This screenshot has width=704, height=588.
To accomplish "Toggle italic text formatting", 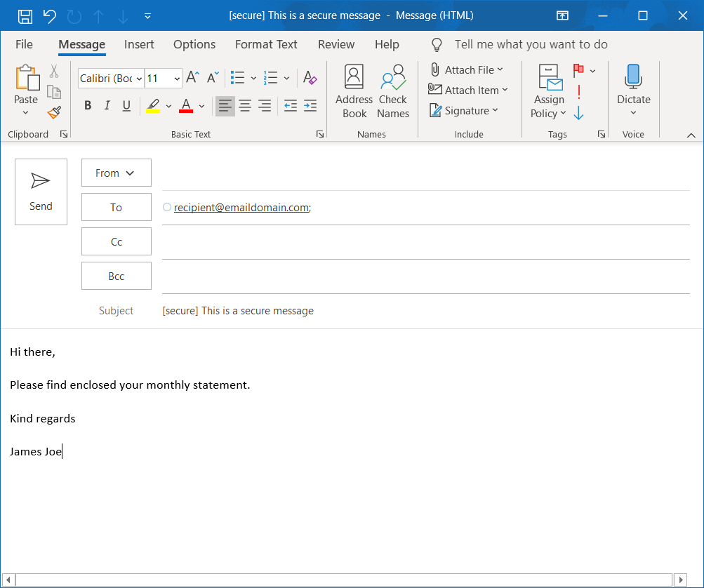I will point(107,106).
